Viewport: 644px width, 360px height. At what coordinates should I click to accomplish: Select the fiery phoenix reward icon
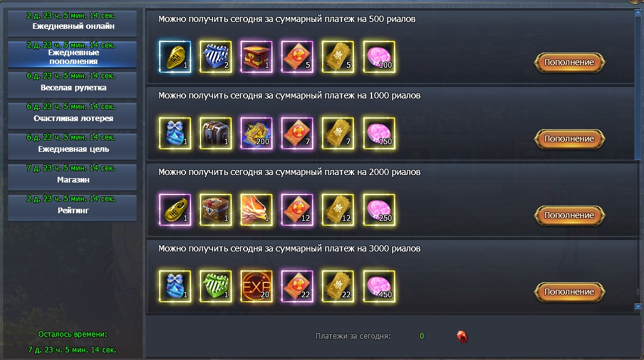point(256,209)
